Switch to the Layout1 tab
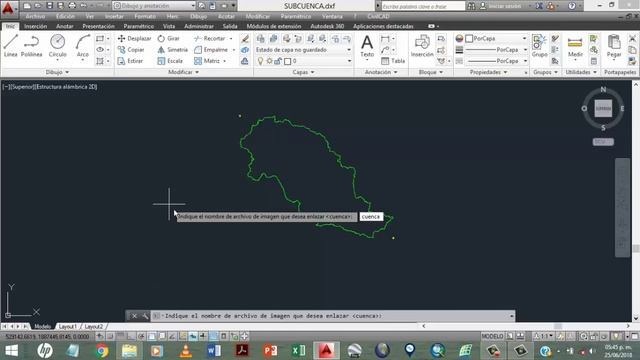The image size is (640, 360). pyautogui.click(x=68, y=327)
